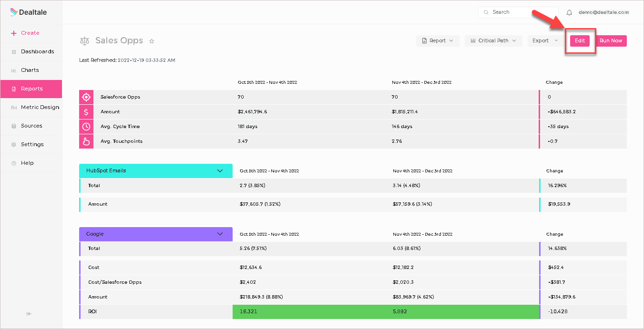
Task: Click the Avg. Touchpoints hand icon
Action: click(x=86, y=141)
